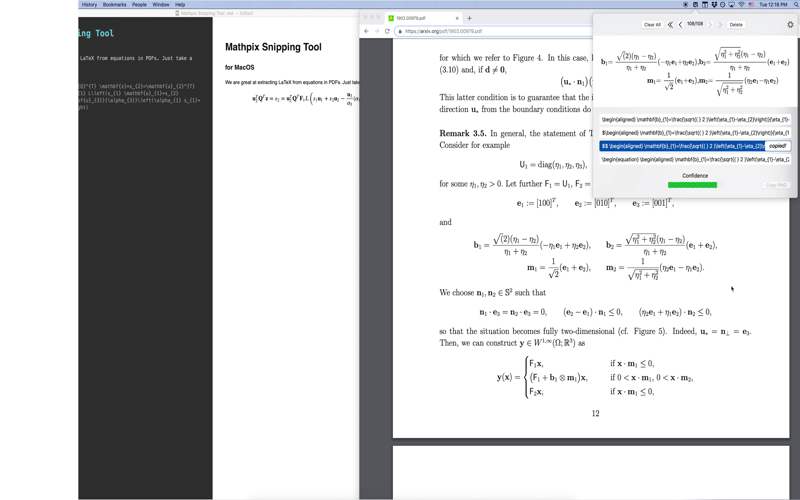Select the 1902.00979.pdf browser tab
Image resolution: width=800 pixels, height=500 pixels.
[423, 18]
